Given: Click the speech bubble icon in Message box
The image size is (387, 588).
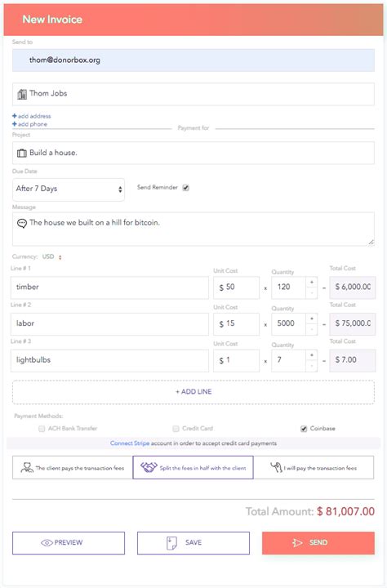Looking at the screenshot, I should [x=22, y=224].
